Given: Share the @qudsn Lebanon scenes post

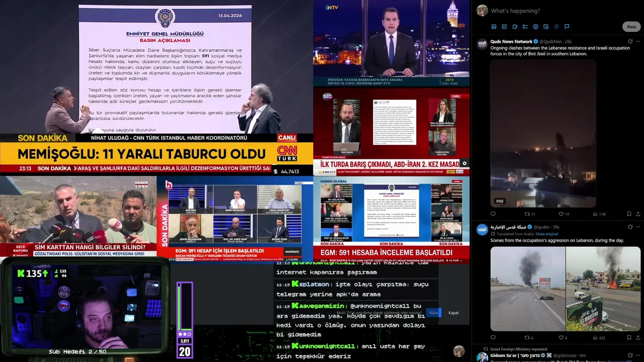Looking at the screenshot, I should pyautogui.click(x=638, y=337).
